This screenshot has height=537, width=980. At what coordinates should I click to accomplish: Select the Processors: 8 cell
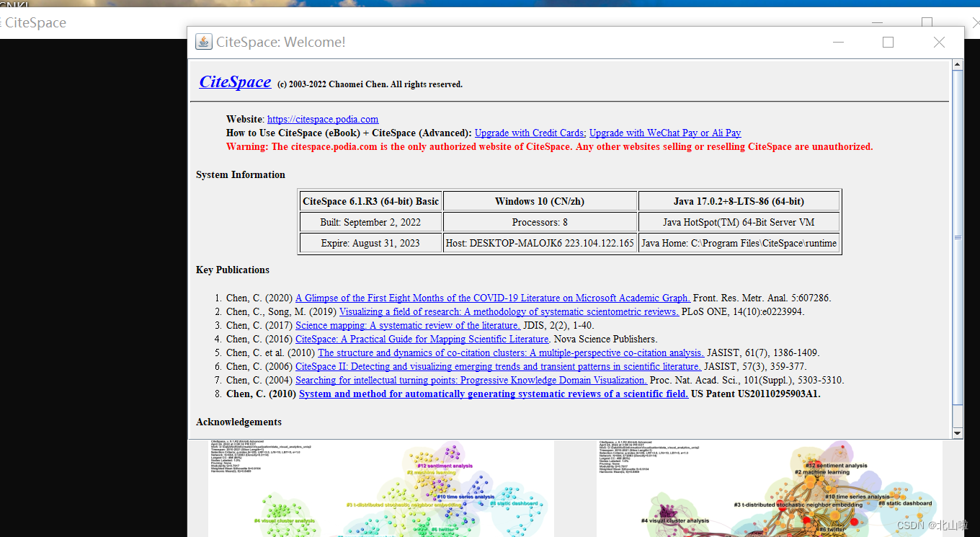[540, 222]
